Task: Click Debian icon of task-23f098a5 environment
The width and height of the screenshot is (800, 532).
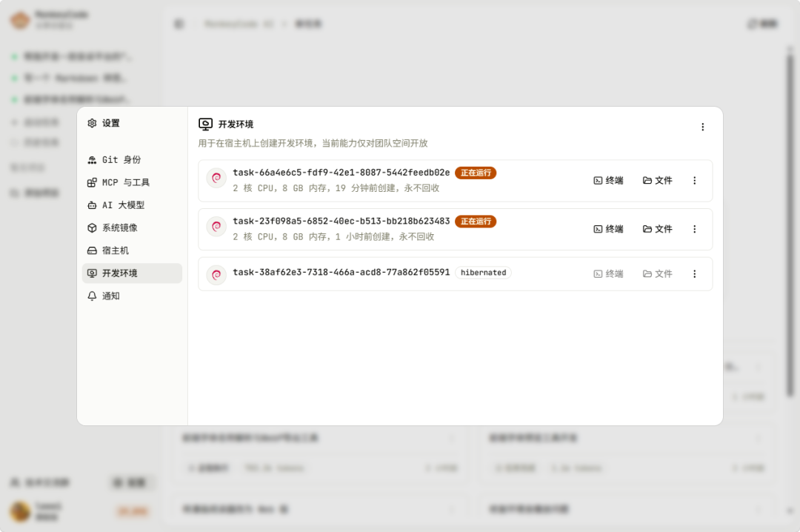Action: pyautogui.click(x=216, y=227)
